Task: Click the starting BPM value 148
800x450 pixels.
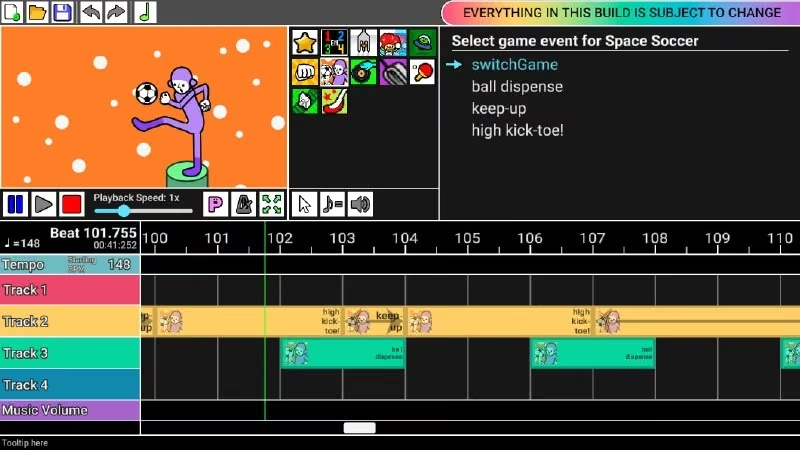Action: coord(119,265)
